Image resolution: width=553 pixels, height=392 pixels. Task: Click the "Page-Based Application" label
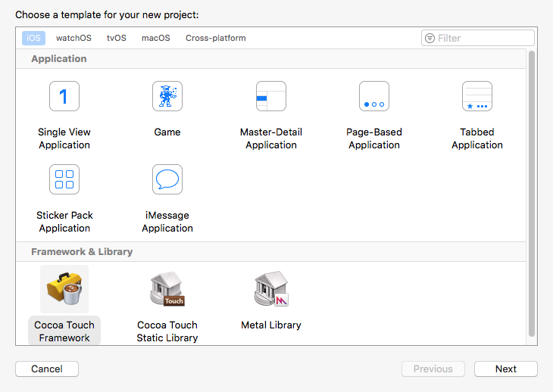pos(373,138)
